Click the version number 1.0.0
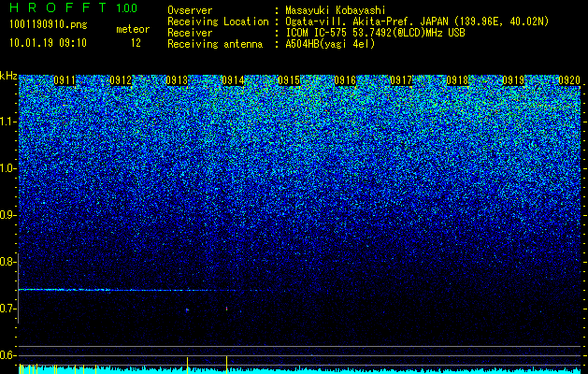The width and height of the screenshot is (588, 374). click(127, 7)
